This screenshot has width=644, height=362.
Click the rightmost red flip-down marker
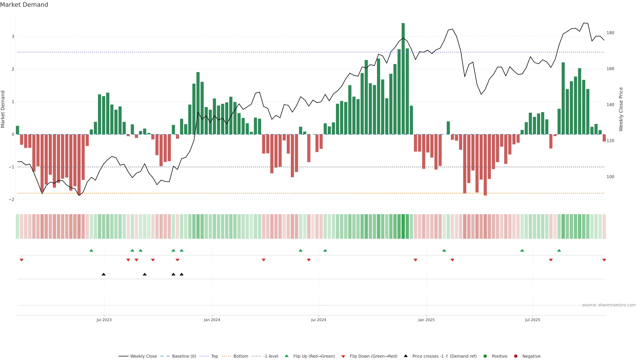604,260
